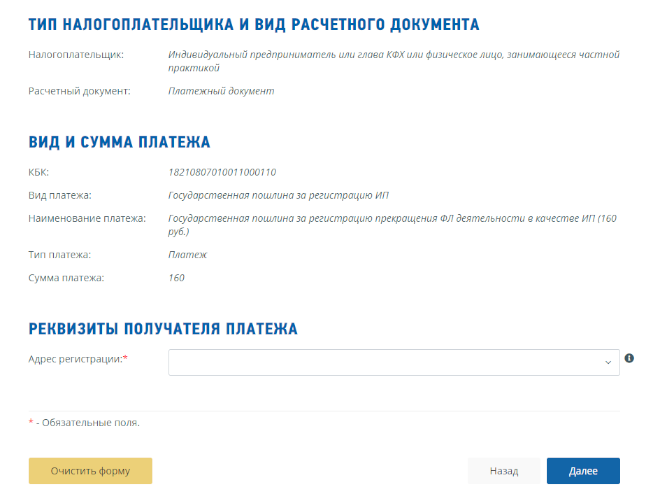
Task: Click the Налогоплательщик label
Action: [x=76, y=55]
